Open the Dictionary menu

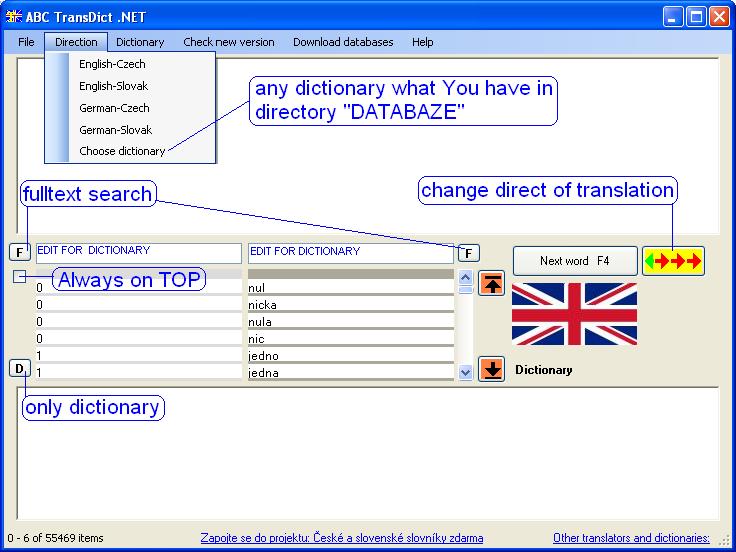click(140, 42)
